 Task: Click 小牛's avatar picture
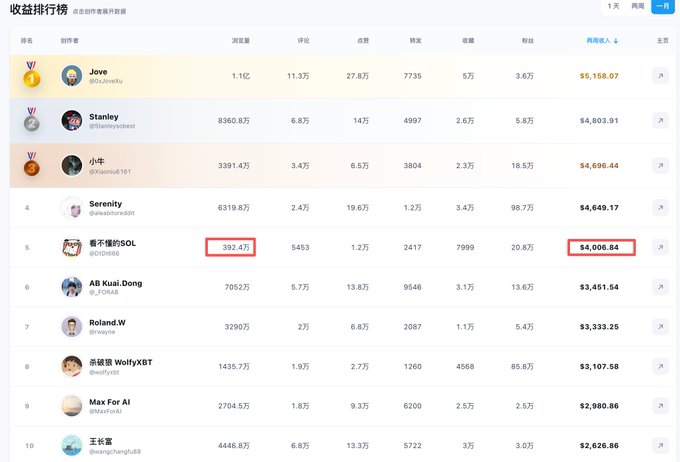coord(72,165)
